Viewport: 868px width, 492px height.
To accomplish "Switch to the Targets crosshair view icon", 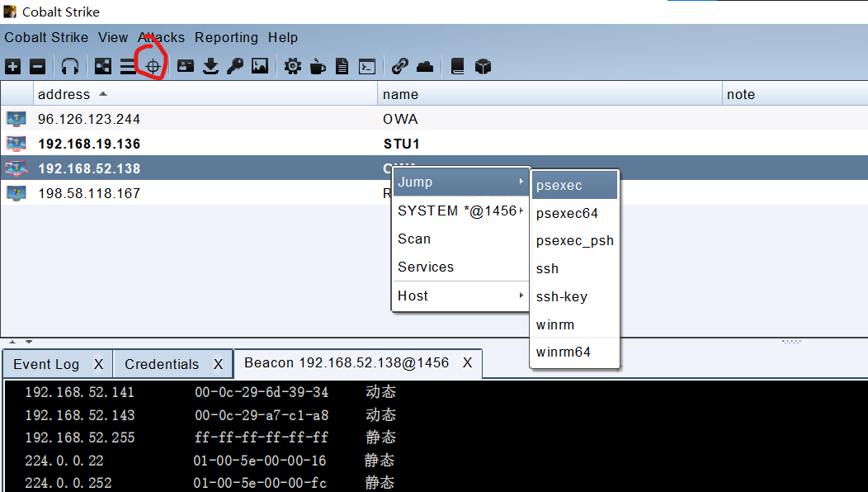I will coord(153,67).
